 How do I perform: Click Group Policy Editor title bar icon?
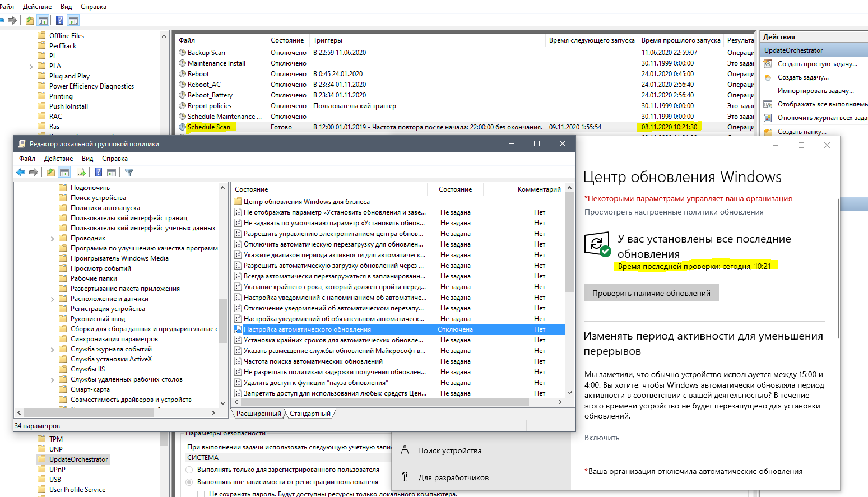point(22,144)
